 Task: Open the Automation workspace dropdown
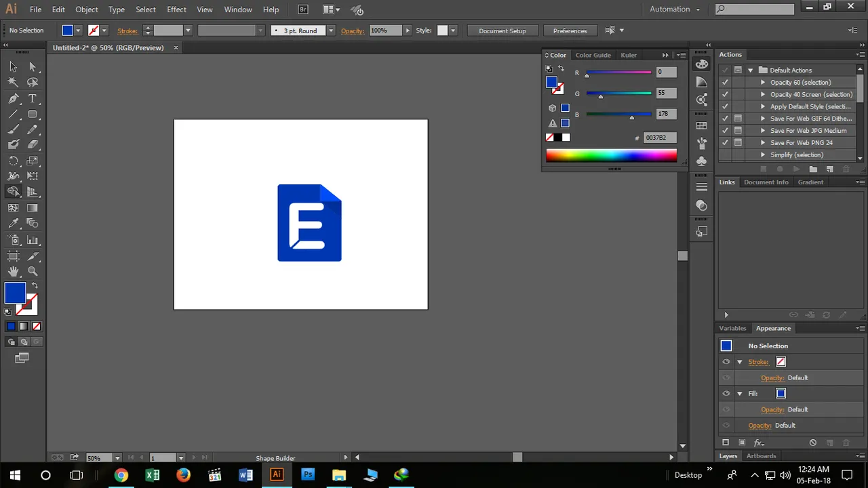click(674, 9)
